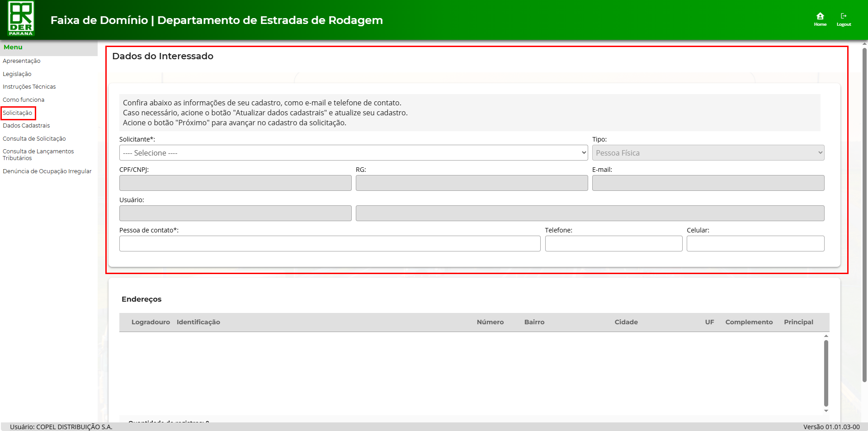Screen dimensions: 868x431
Task: Open Como funciona page
Action: pyautogui.click(x=24, y=100)
